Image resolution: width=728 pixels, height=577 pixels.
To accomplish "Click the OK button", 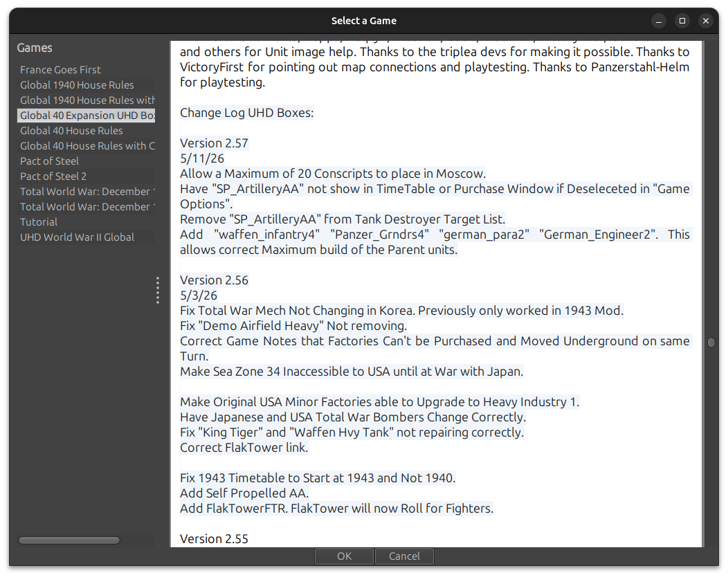I will click(344, 556).
